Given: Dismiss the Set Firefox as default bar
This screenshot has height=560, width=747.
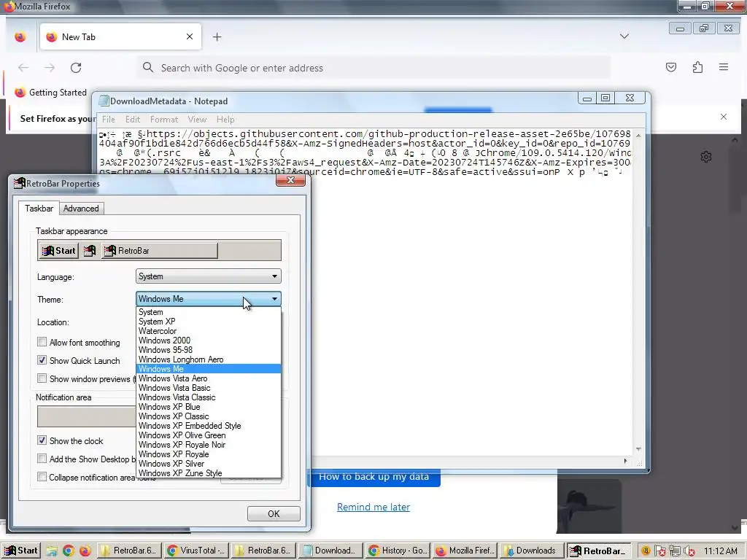Looking at the screenshot, I should tap(723, 117).
